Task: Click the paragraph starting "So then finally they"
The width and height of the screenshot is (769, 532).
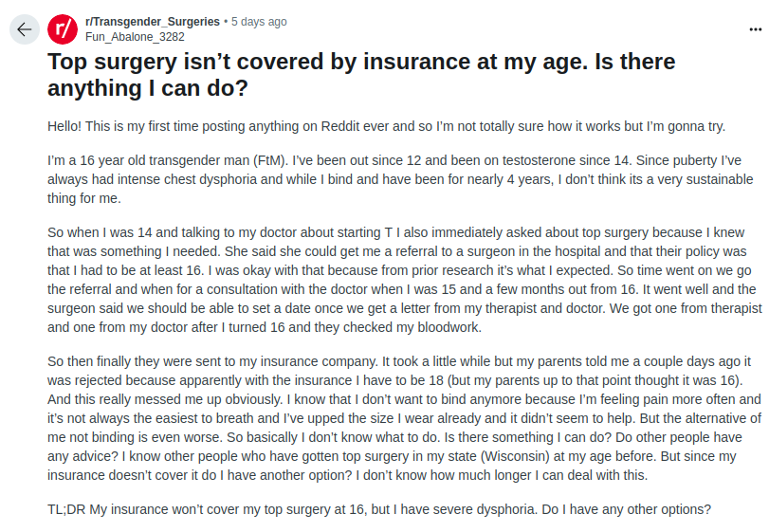Action: point(404,418)
